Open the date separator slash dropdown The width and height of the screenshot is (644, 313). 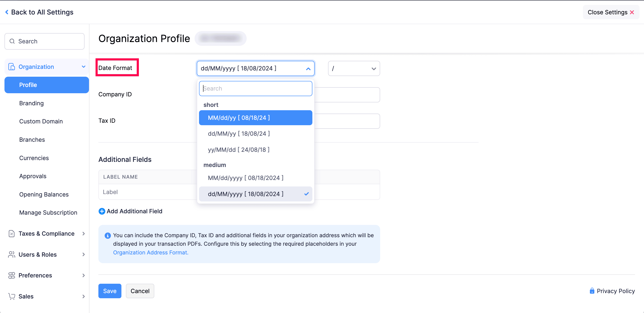[354, 68]
